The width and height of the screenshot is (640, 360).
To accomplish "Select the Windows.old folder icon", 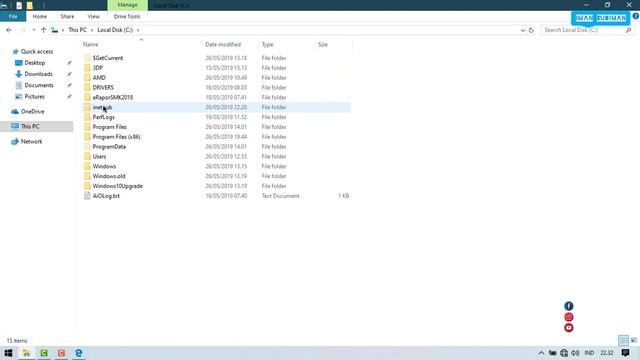I will click(x=87, y=176).
